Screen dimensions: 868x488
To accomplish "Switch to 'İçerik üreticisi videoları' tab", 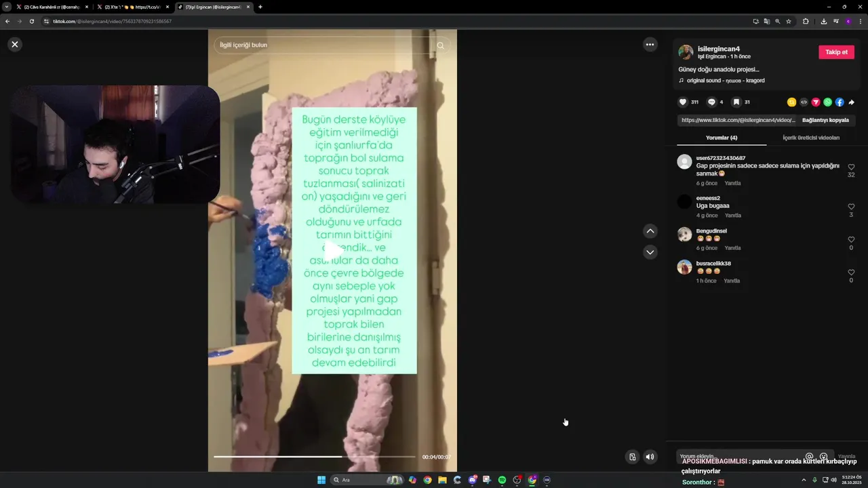I will (811, 138).
